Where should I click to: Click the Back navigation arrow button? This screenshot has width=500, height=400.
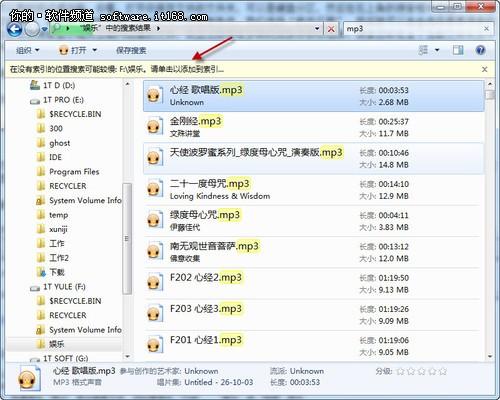[x=15, y=29]
